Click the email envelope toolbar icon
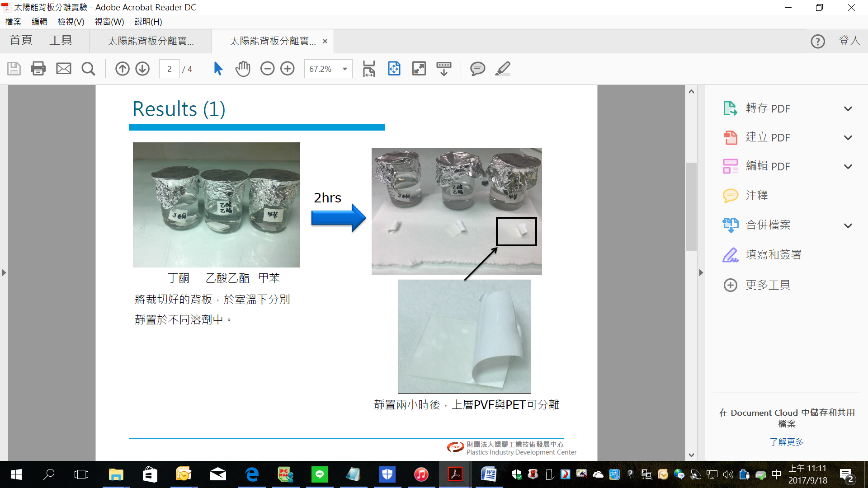 pos(63,69)
